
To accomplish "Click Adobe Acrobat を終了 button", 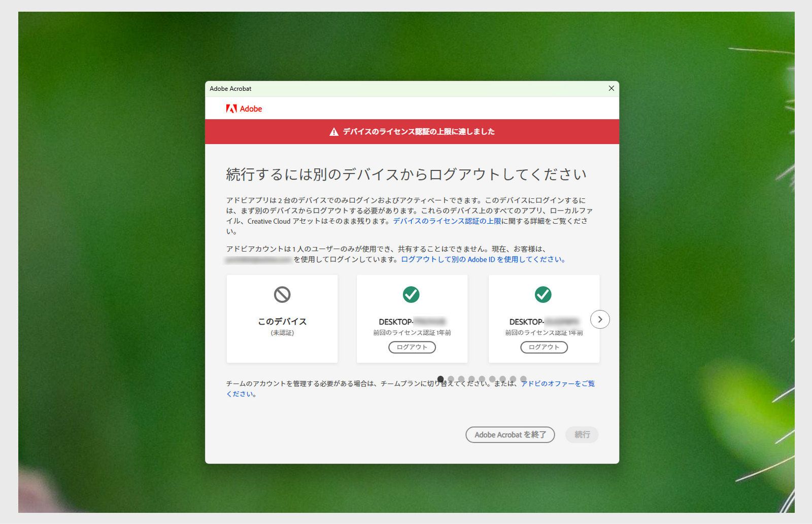I will coord(510,435).
